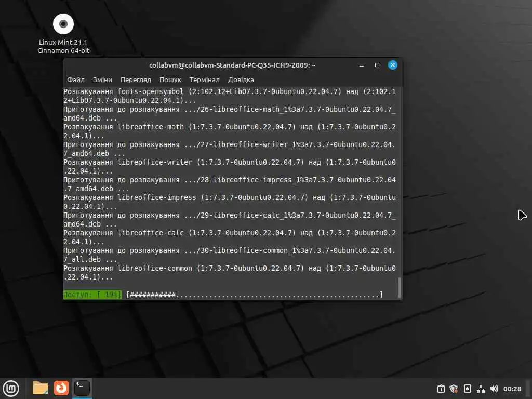
Task: Click the hash-mark progress bar
Action: (255, 295)
